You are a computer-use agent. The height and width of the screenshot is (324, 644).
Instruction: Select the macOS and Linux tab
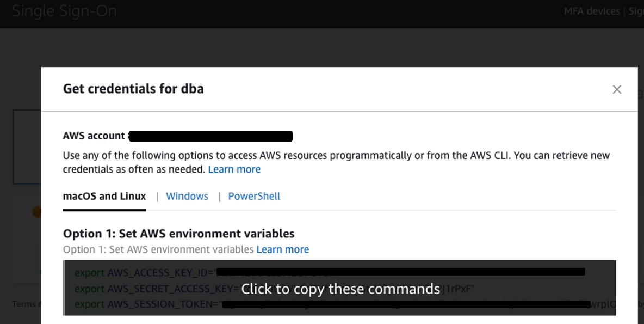point(104,197)
